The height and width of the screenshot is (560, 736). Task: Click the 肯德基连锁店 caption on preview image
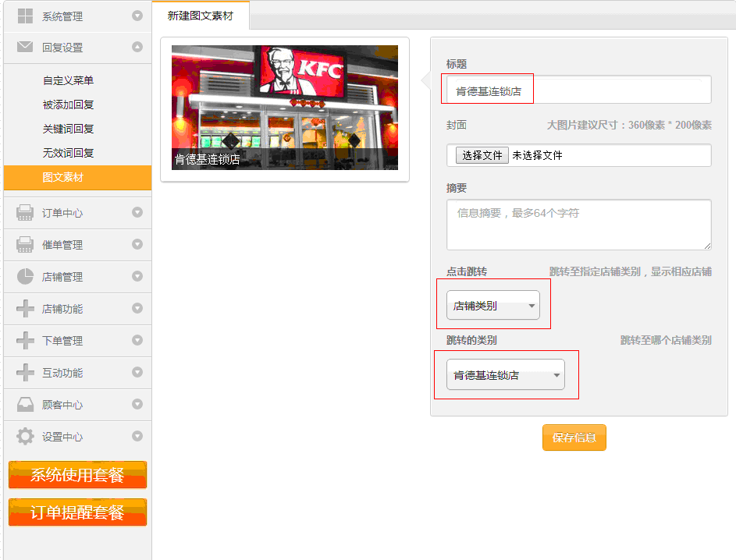(x=208, y=159)
